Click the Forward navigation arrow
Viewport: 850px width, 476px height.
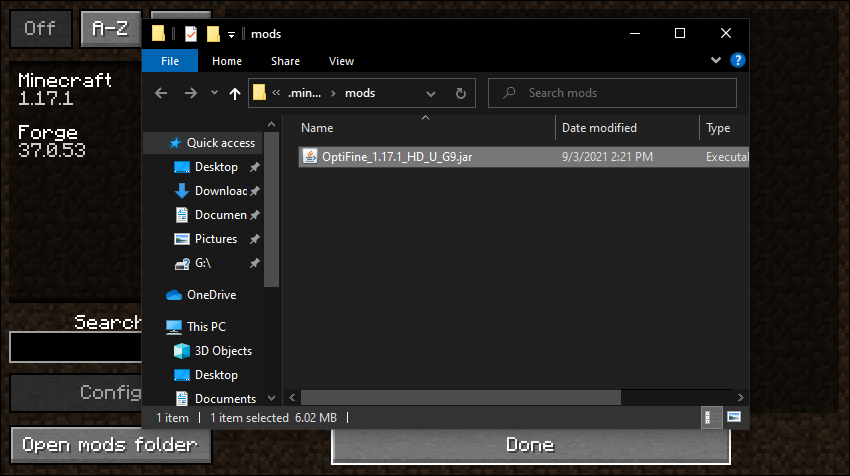tap(190, 93)
